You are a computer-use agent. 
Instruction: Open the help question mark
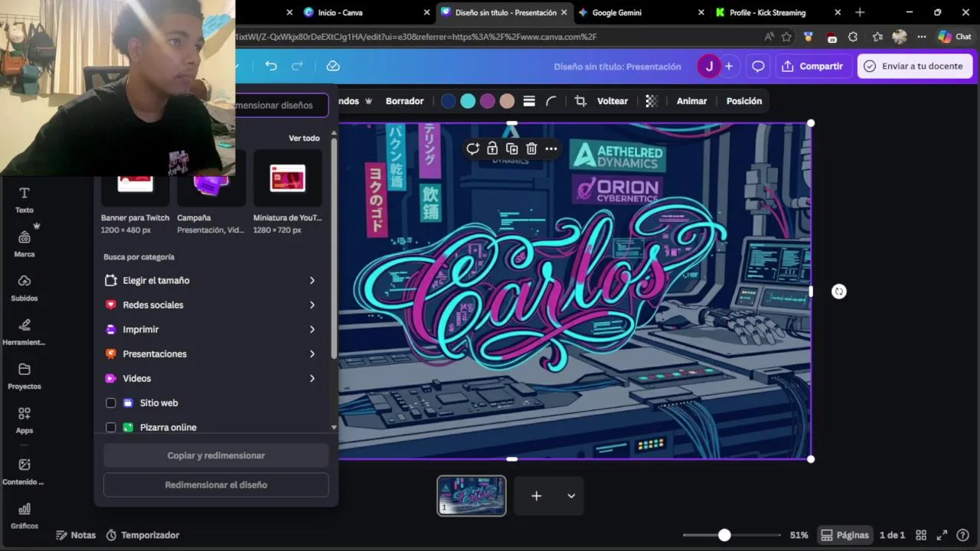click(963, 535)
